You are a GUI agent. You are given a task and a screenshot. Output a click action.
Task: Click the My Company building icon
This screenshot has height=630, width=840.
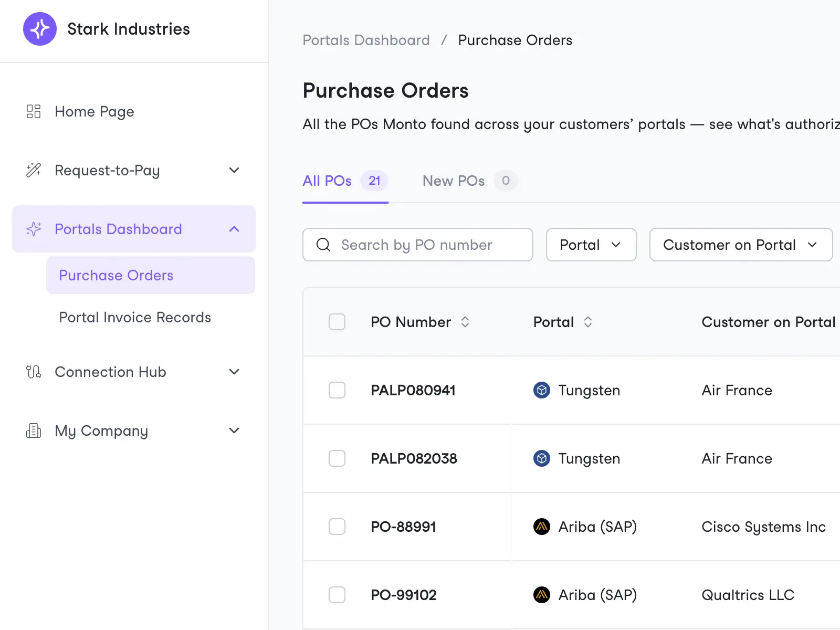[x=34, y=430]
